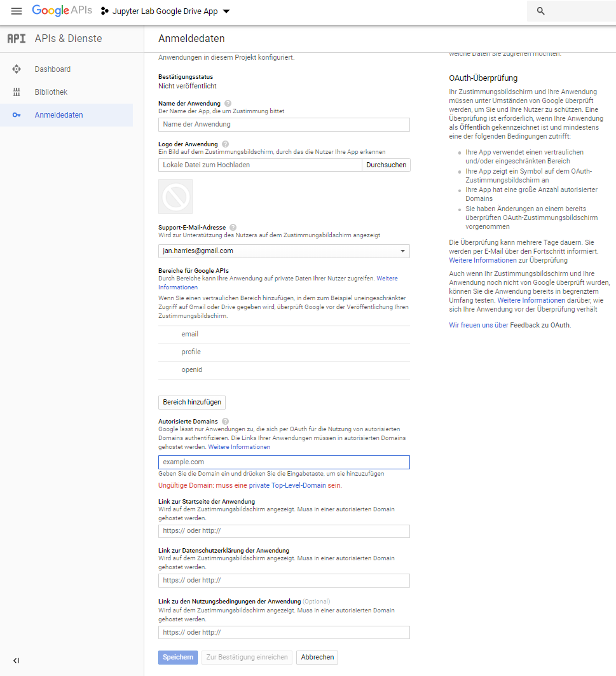Click the openid scope row
Screen dimensions: 616x676
point(284,370)
